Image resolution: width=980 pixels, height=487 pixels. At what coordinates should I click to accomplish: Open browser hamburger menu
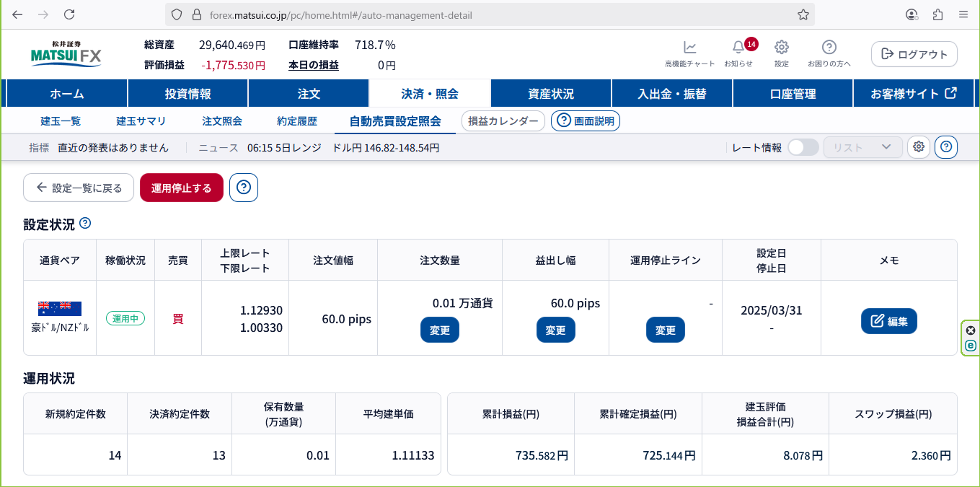963,14
